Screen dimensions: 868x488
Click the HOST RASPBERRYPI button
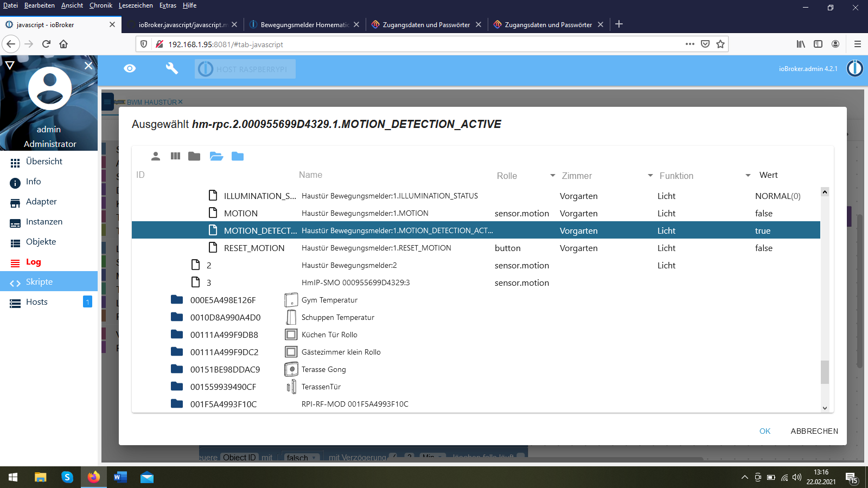[x=245, y=69]
